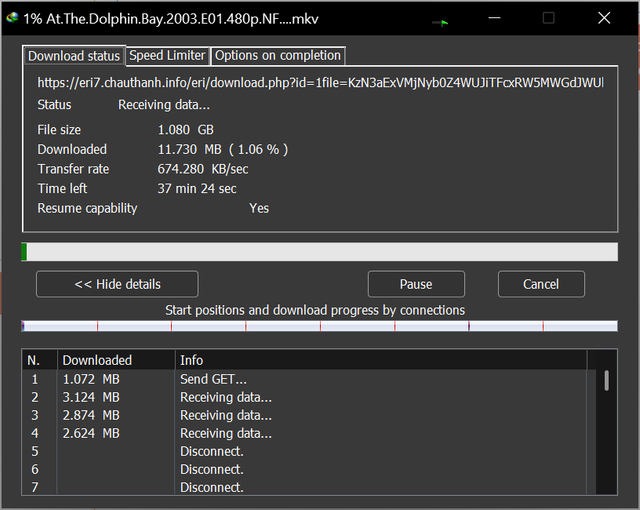Click the Transfer rate label

(73, 169)
